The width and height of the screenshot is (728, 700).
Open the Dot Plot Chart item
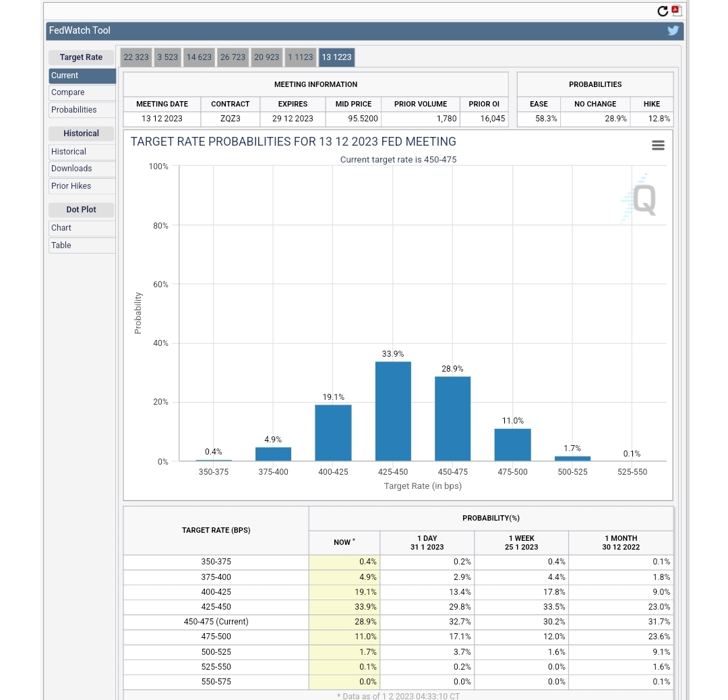pos(82,228)
